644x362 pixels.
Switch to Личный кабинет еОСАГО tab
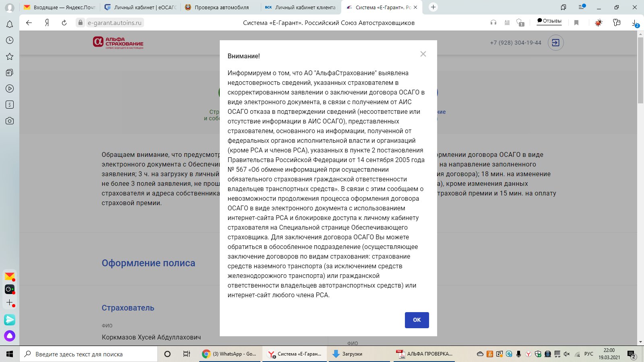coord(140,7)
